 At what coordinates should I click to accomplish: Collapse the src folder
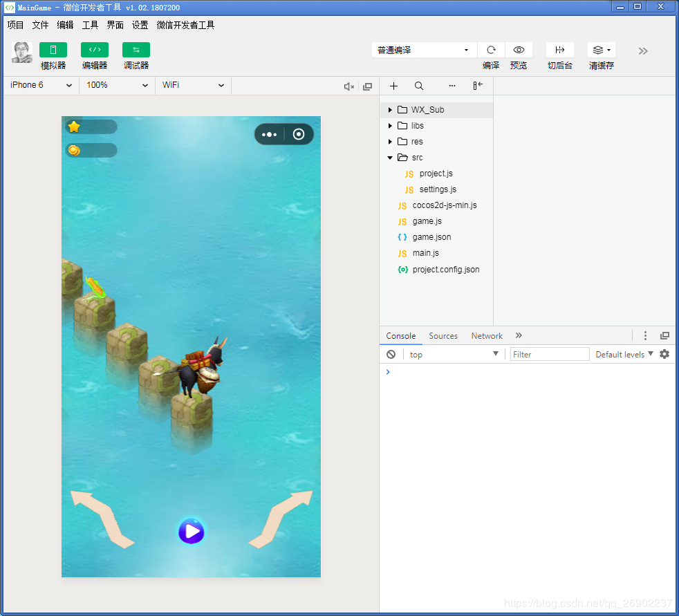point(436,158)
